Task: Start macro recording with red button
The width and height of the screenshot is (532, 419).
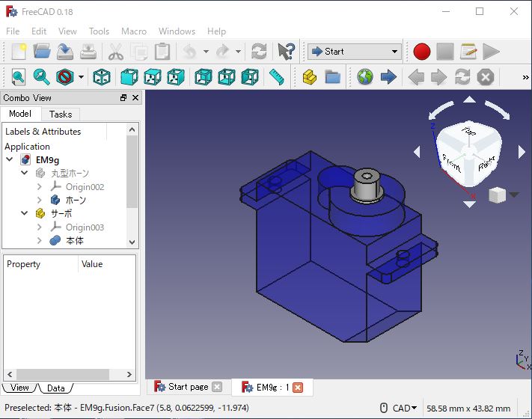Action: click(421, 52)
